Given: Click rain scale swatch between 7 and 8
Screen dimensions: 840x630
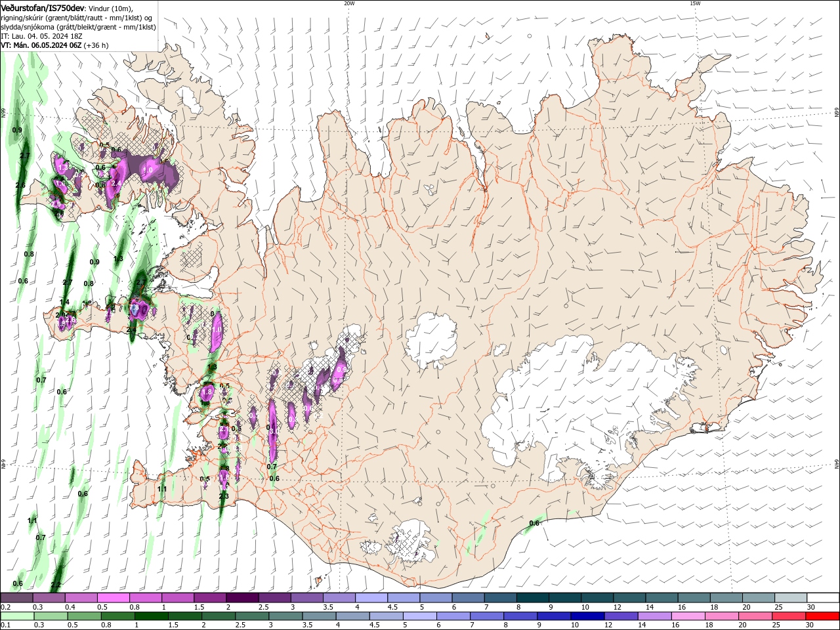Looking at the screenshot, I should (486, 616).
